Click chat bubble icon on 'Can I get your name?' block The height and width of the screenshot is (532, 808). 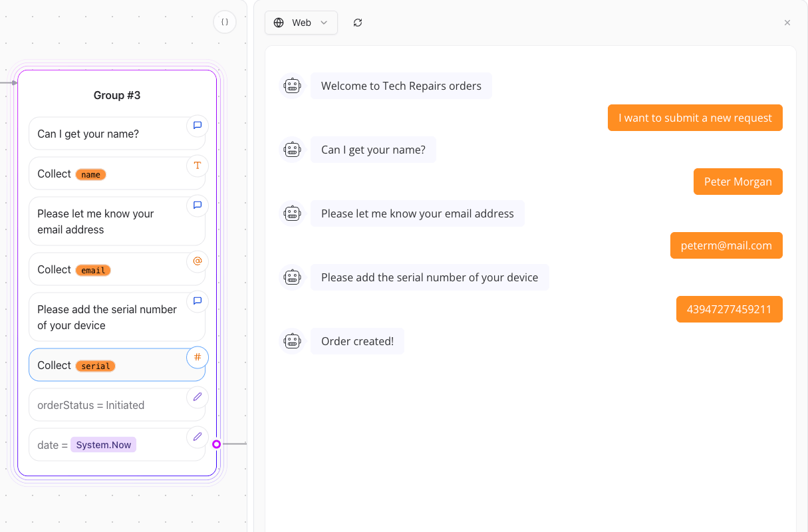(x=198, y=126)
